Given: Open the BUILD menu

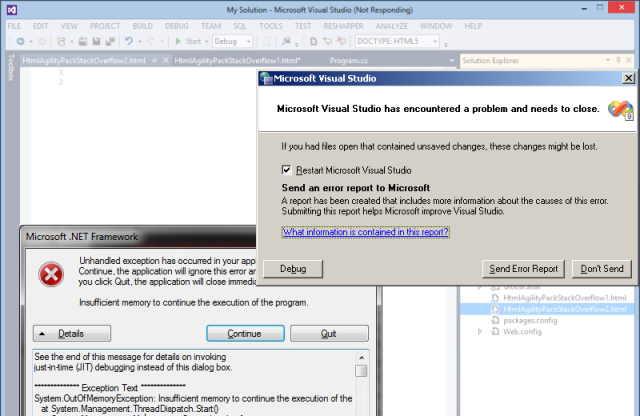Looking at the screenshot, I should (x=142, y=26).
